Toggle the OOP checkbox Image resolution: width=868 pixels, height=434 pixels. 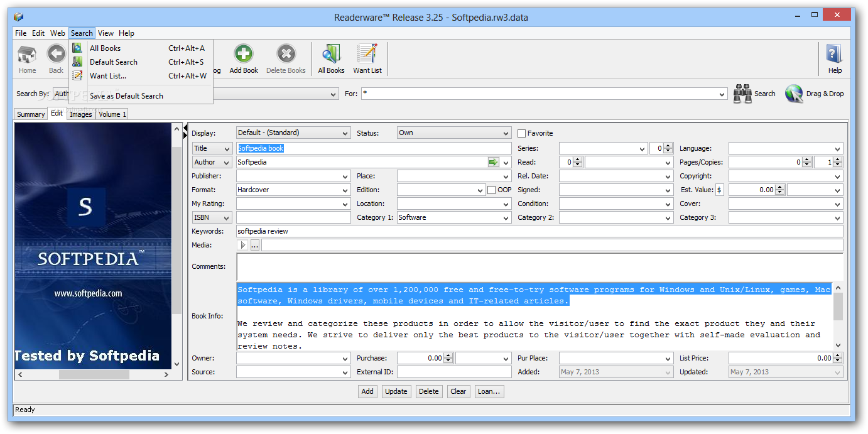point(492,190)
